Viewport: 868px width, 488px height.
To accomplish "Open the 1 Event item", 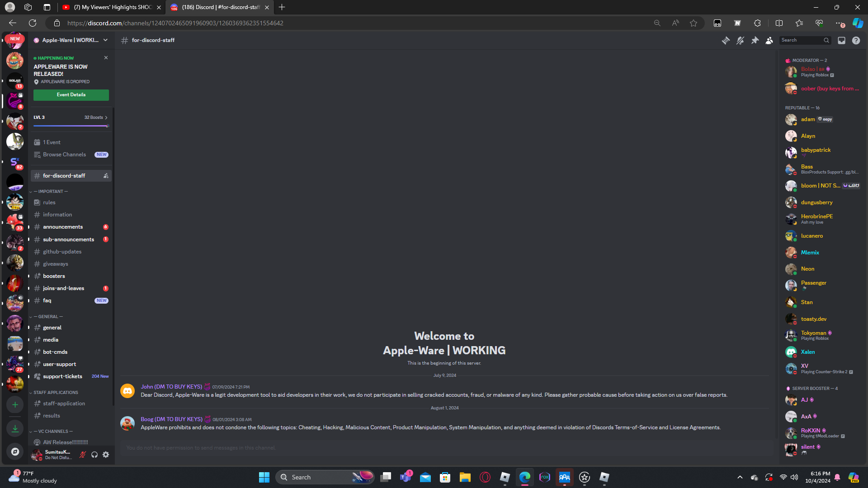I will (71, 142).
